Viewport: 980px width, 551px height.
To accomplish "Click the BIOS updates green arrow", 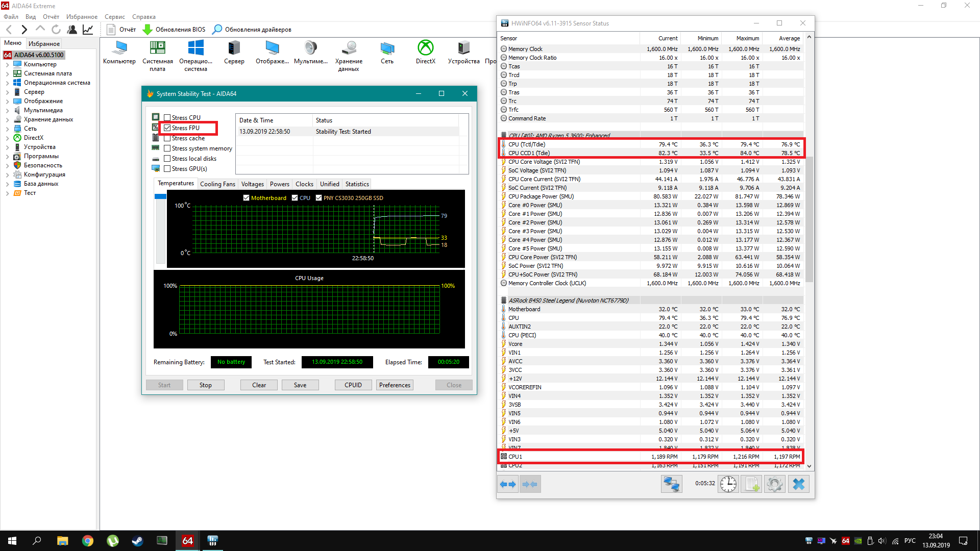I will tap(148, 30).
